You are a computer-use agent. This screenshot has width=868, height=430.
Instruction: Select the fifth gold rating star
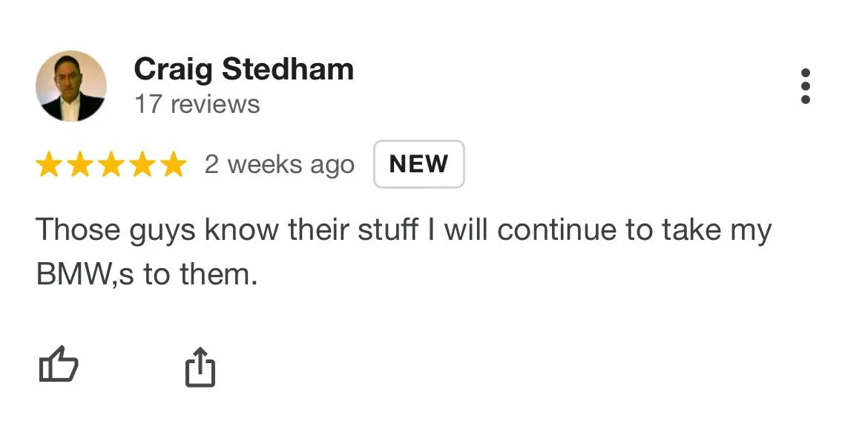point(174,165)
